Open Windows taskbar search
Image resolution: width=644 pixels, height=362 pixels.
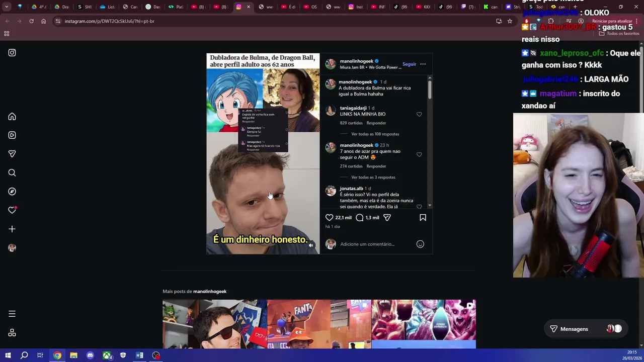click(x=24, y=355)
